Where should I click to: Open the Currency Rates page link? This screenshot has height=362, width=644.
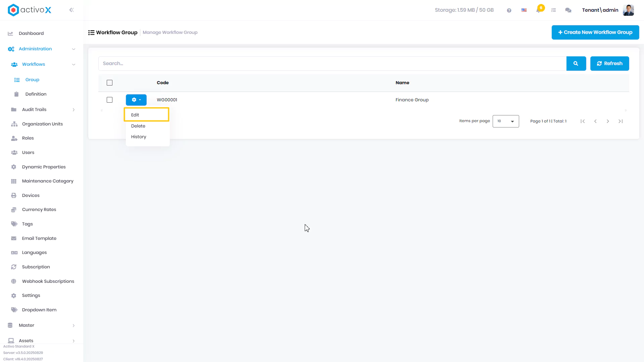(x=39, y=210)
